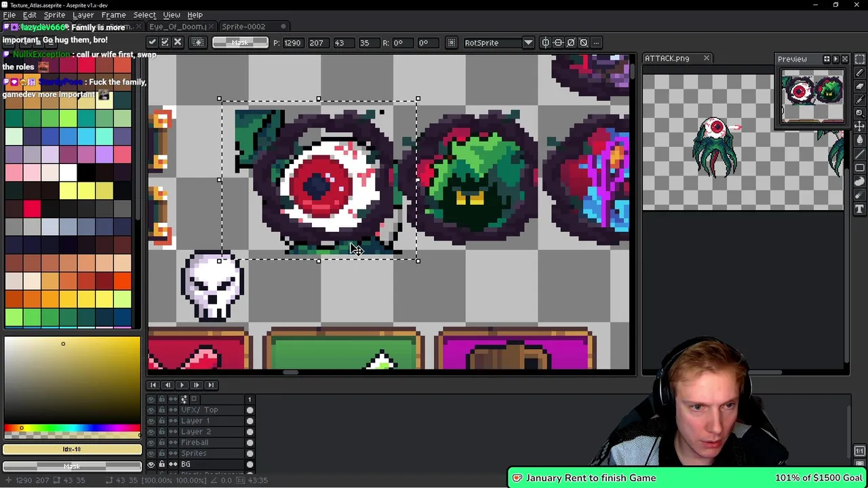Open the Select menu

click(x=144, y=14)
